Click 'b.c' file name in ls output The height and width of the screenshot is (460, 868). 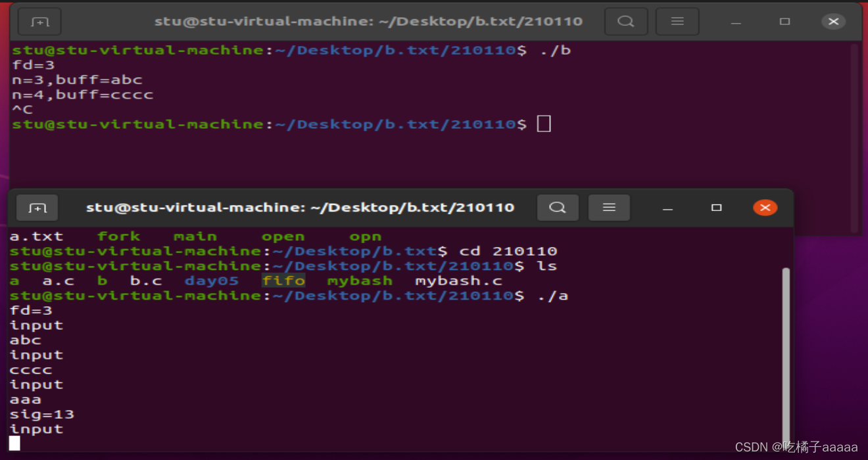pos(146,281)
